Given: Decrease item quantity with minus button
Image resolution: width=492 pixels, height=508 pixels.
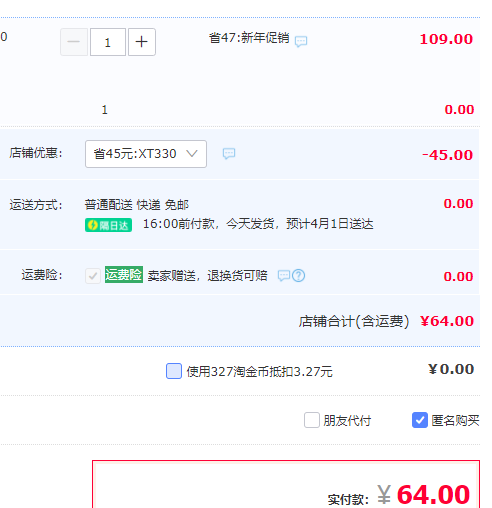Looking at the screenshot, I should point(74,42).
